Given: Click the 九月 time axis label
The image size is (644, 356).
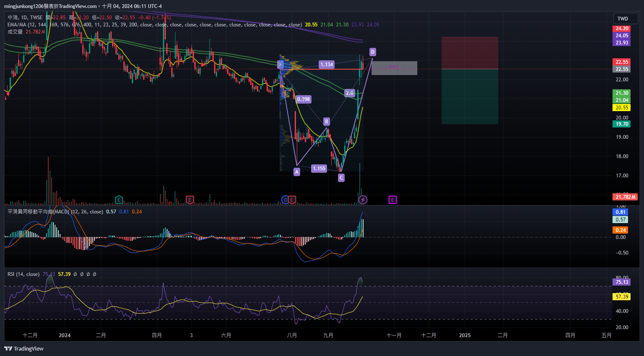Looking at the screenshot, I should click(x=328, y=335).
